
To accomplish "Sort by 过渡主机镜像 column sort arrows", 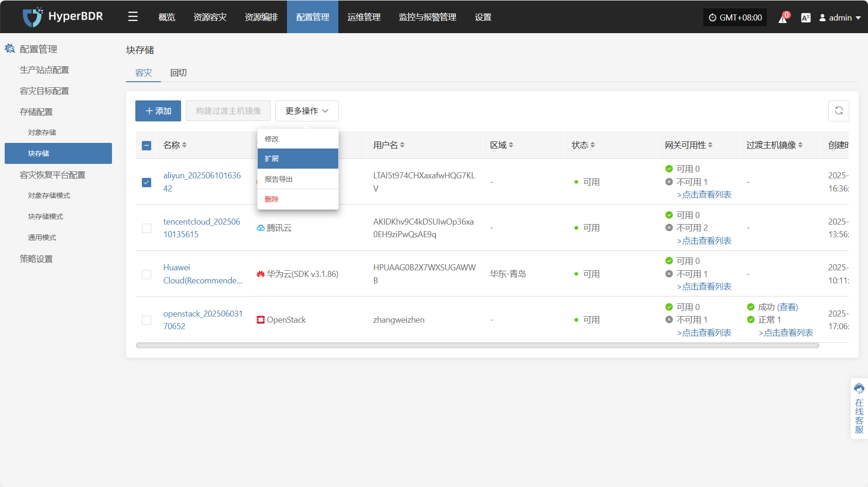I will point(800,145).
